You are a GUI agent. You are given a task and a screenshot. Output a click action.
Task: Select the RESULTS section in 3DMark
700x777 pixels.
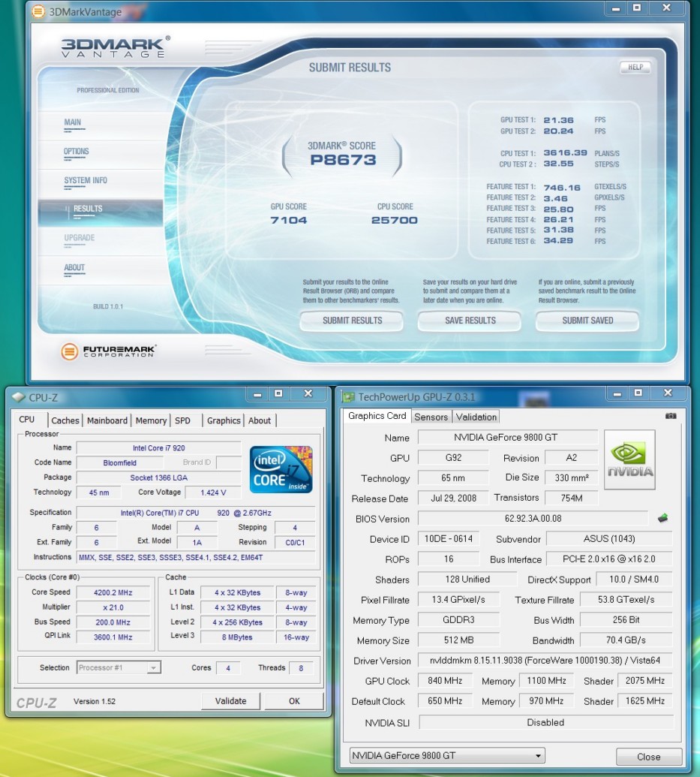(x=100, y=212)
